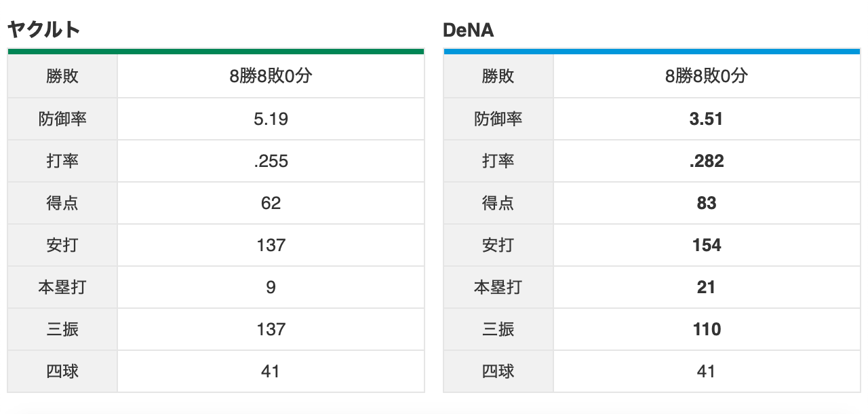Click the 防御率 label in ヤクルト table

click(x=62, y=119)
